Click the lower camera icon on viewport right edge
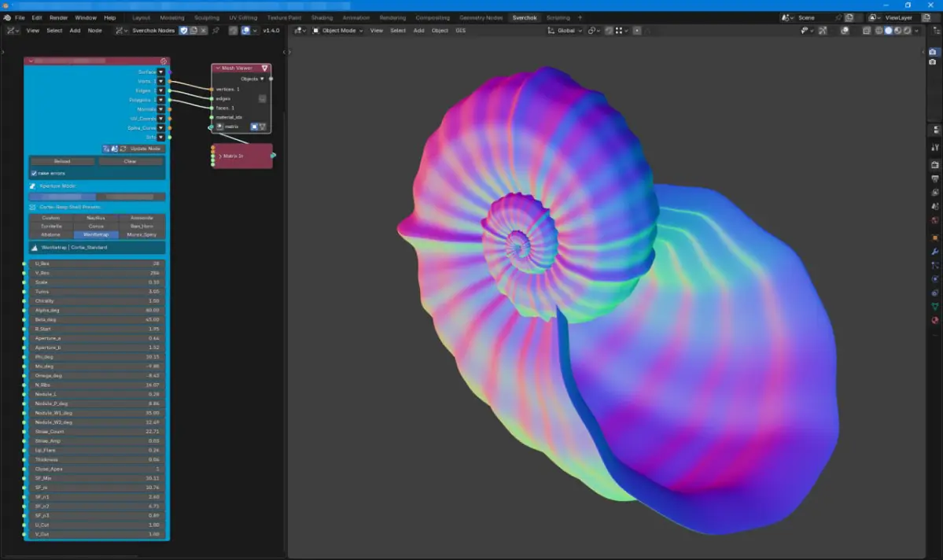This screenshot has height=560, width=943. pos(933,62)
